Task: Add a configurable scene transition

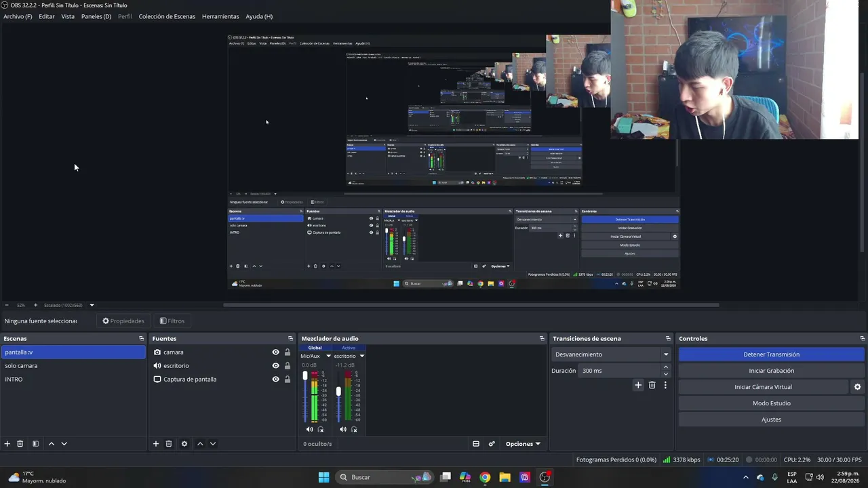Action: click(x=638, y=385)
